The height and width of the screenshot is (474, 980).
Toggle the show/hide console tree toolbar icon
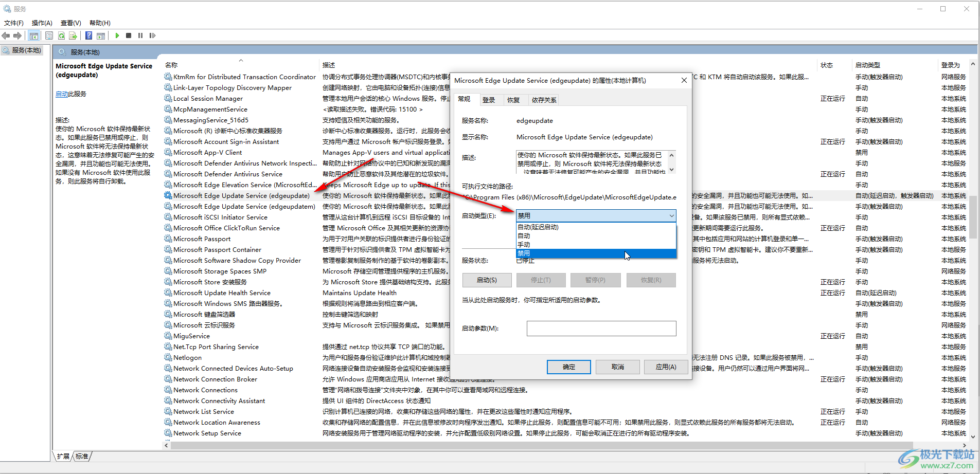click(34, 35)
